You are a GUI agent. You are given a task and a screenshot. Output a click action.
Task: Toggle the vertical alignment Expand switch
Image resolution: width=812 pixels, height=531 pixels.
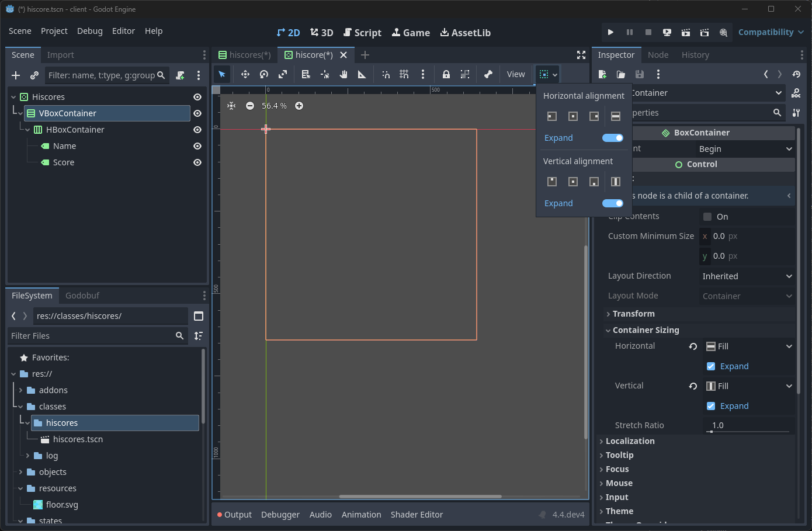click(613, 203)
